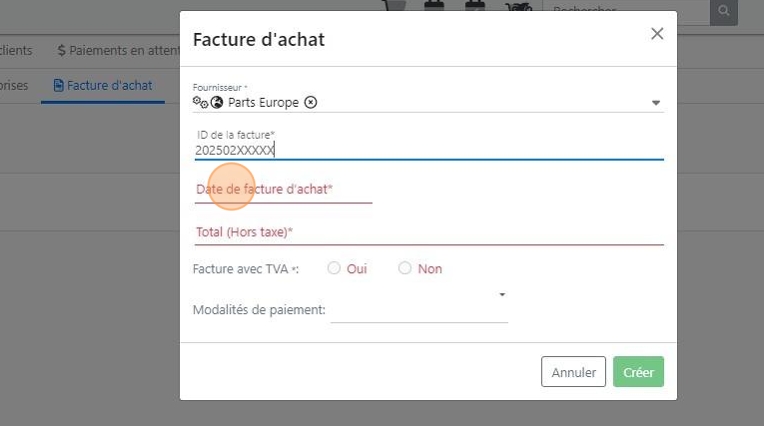This screenshot has height=426, width=764.
Task: Click the document icon on Facture d'achat tab
Action: point(59,86)
